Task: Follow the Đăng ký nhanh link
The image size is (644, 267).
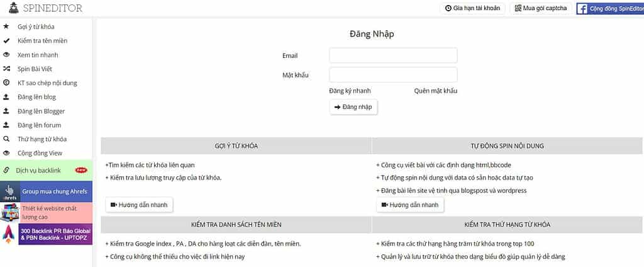Action: (350, 91)
